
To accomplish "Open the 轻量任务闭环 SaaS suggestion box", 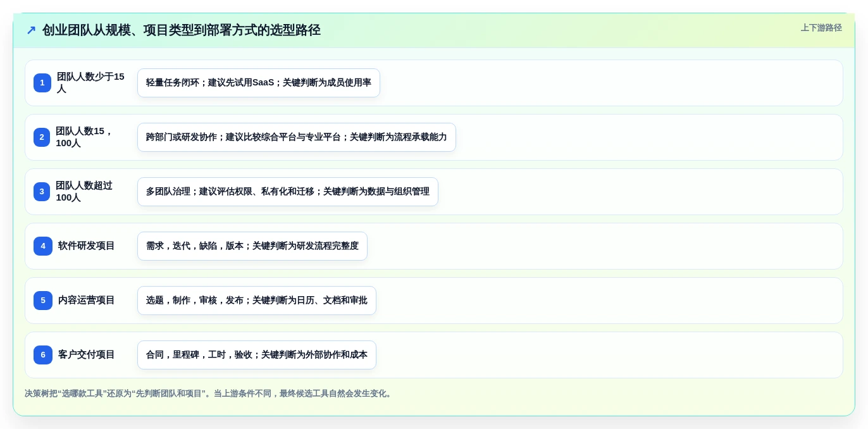I will tap(259, 83).
